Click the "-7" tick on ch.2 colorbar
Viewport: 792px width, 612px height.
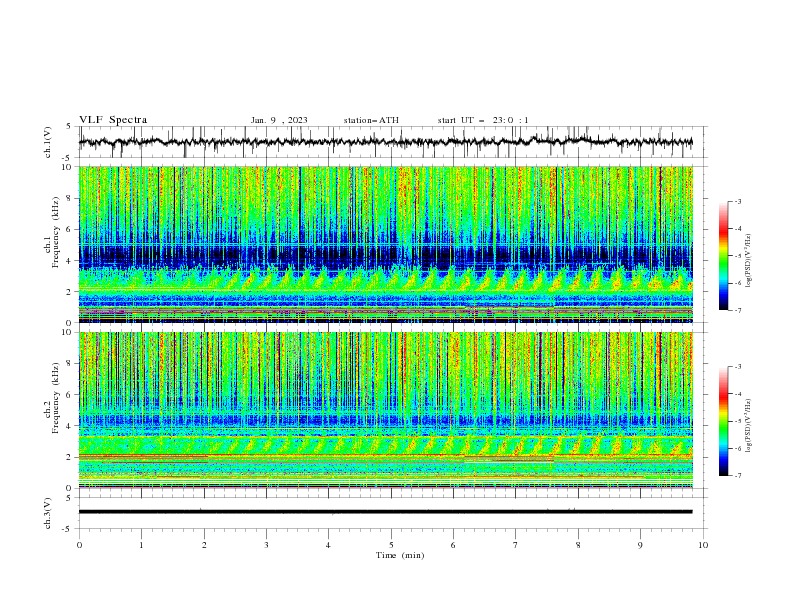tap(737, 476)
